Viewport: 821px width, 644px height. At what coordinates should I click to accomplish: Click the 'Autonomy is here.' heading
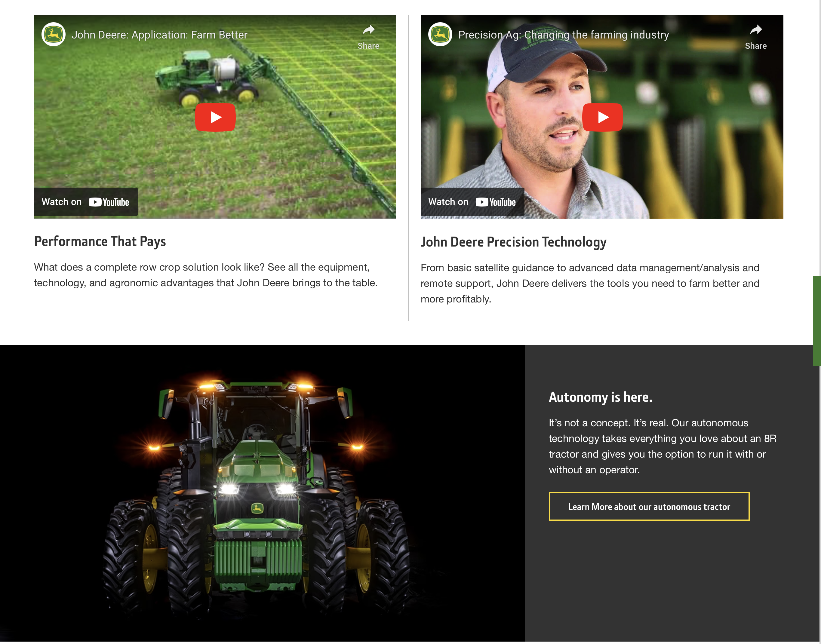pyautogui.click(x=600, y=397)
